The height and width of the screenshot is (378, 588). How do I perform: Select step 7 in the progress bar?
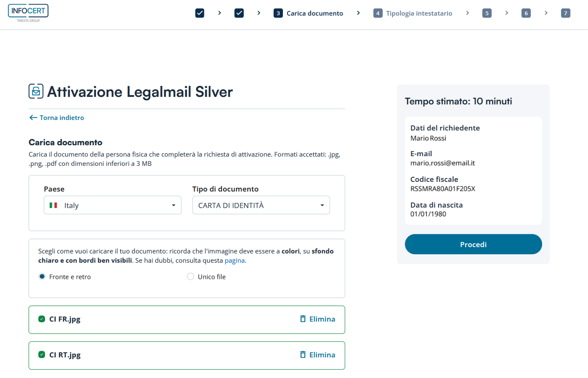click(565, 13)
